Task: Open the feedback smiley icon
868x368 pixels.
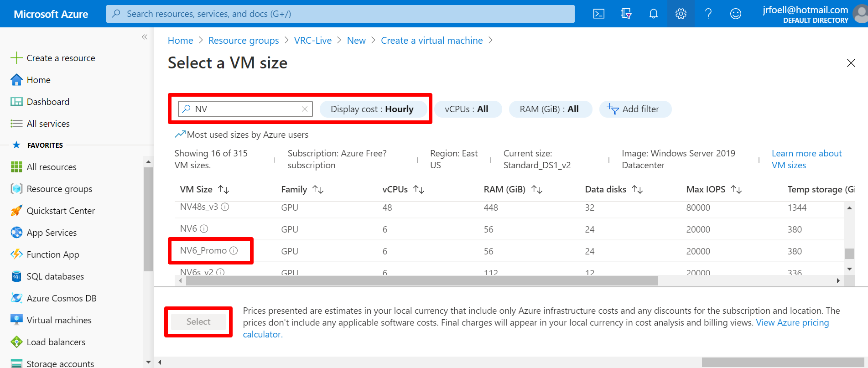Action: pos(735,14)
